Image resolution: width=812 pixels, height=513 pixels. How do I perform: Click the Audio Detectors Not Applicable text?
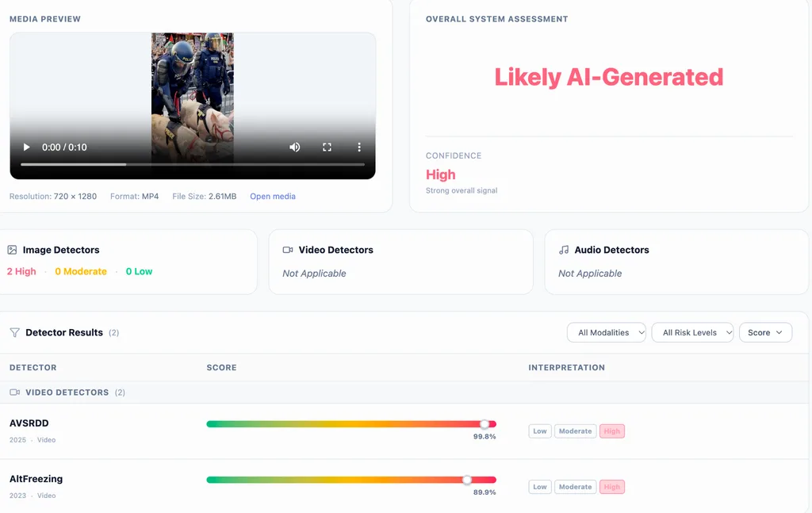click(x=590, y=274)
